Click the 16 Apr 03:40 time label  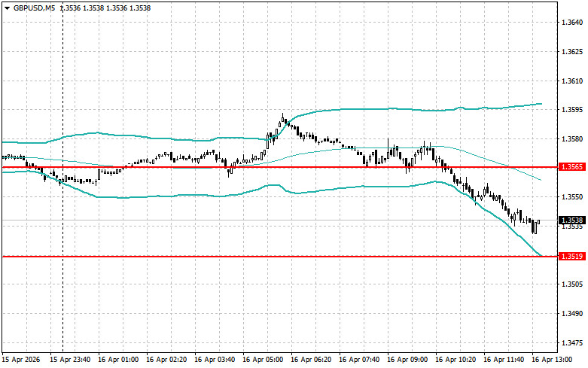click(215, 360)
